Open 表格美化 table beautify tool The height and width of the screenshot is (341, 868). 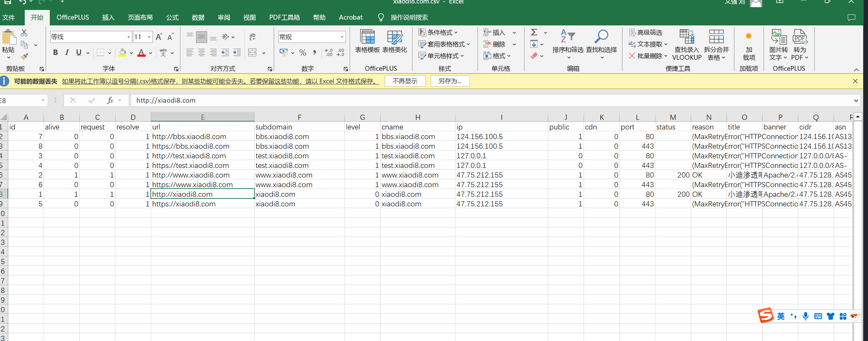click(x=395, y=42)
